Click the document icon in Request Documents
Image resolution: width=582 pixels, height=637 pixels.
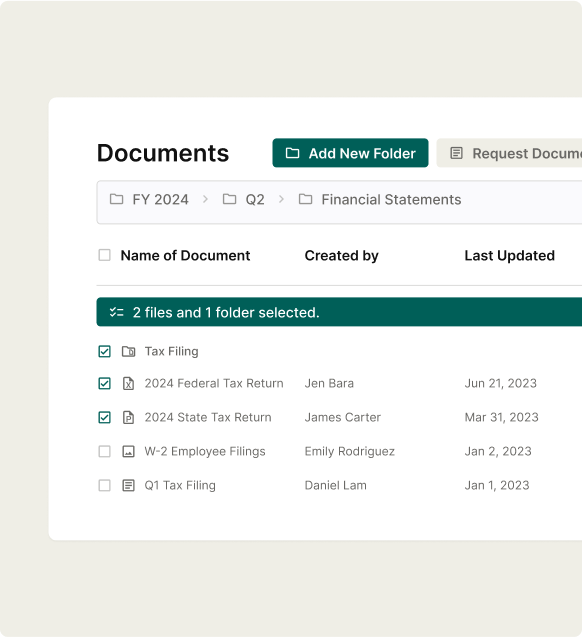coord(456,153)
